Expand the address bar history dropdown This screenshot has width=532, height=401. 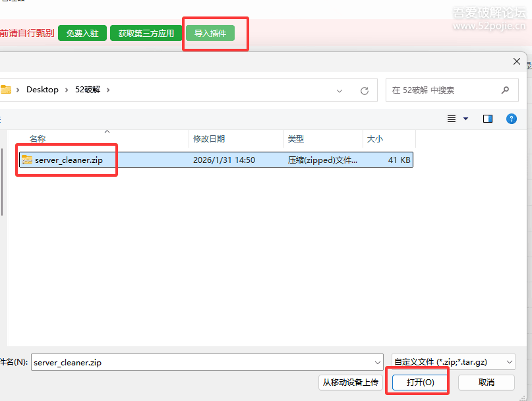340,90
